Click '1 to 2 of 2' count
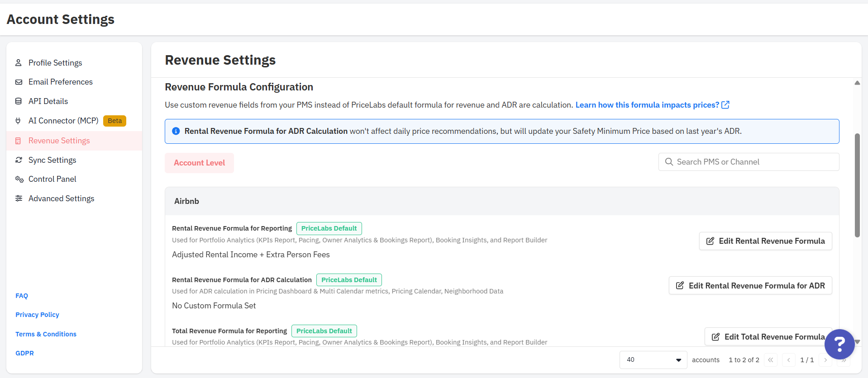The width and height of the screenshot is (868, 378). (x=744, y=360)
